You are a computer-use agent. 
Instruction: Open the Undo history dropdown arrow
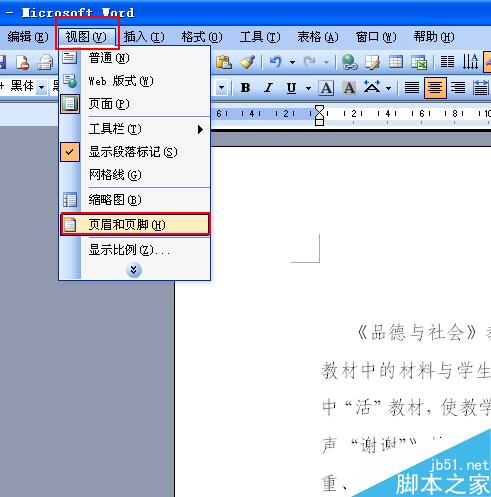point(292,62)
